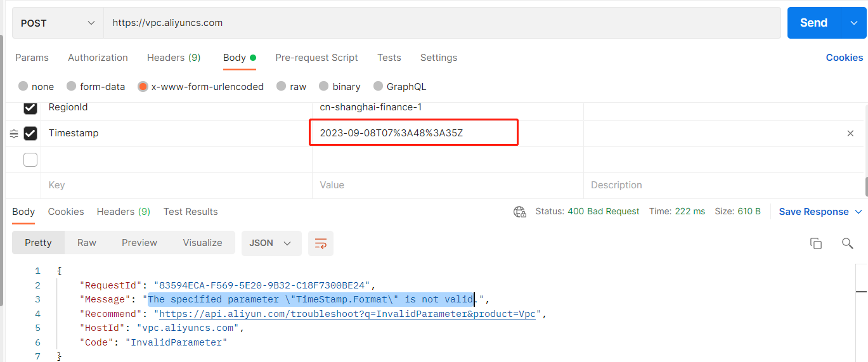The width and height of the screenshot is (868, 362).
Task: Click the Status: 400 Bad Request text
Action: click(587, 212)
